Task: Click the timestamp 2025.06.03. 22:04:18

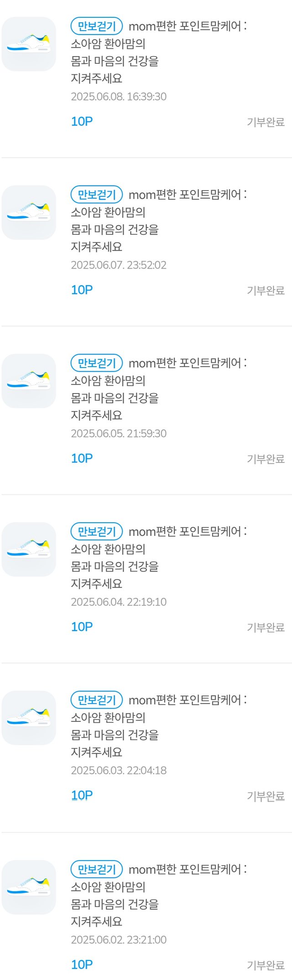Action: [x=119, y=770]
